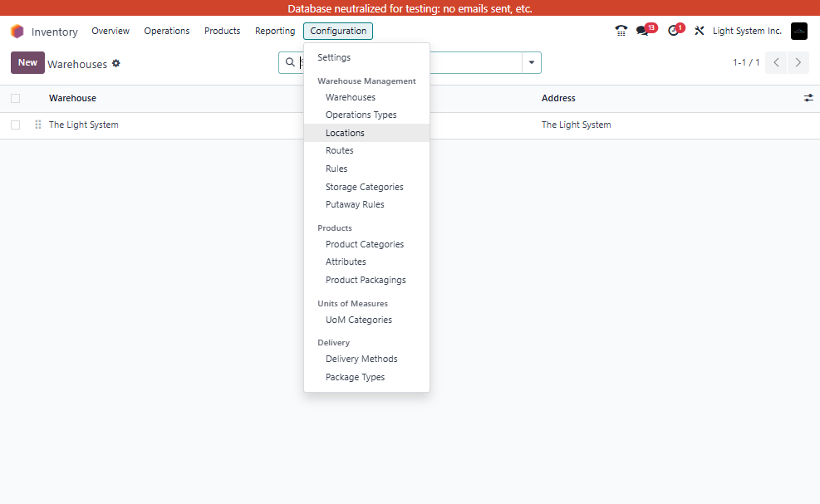Click the Warehouses breadcrumb title

77,64
